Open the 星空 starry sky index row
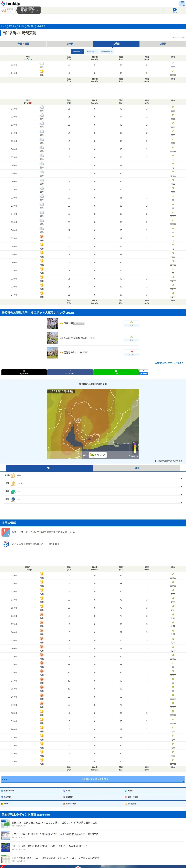This screenshot has width=186, height=868. [x=93, y=499]
